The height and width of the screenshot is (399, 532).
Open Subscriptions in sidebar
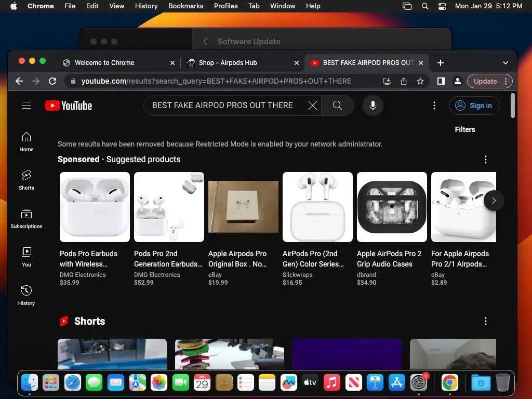[26, 219]
